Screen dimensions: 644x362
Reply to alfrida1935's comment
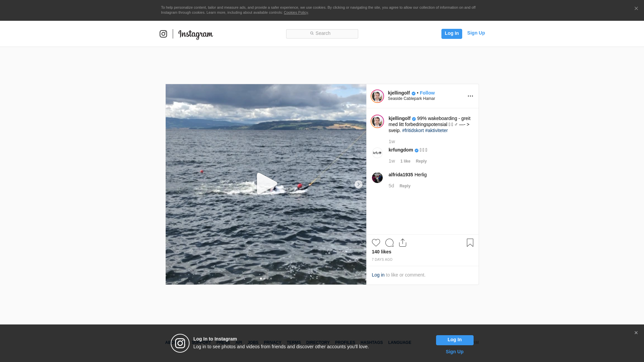405,186
